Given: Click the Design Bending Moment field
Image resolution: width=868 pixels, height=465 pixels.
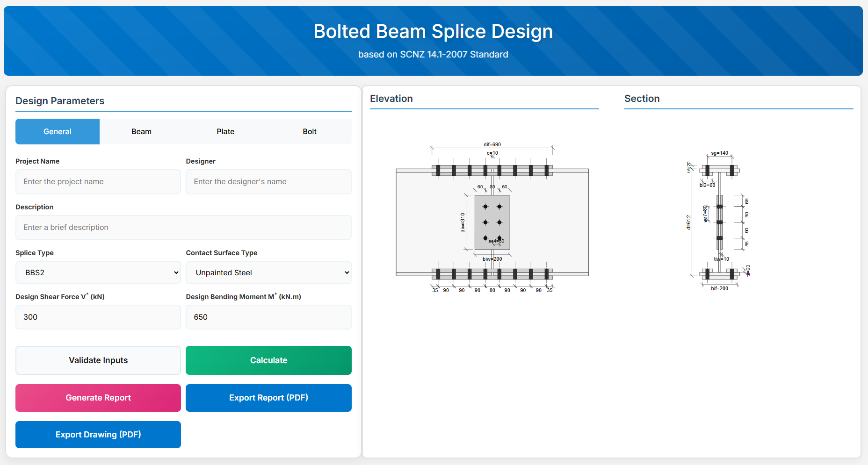Looking at the screenshot, I should (x=268, y=317).
